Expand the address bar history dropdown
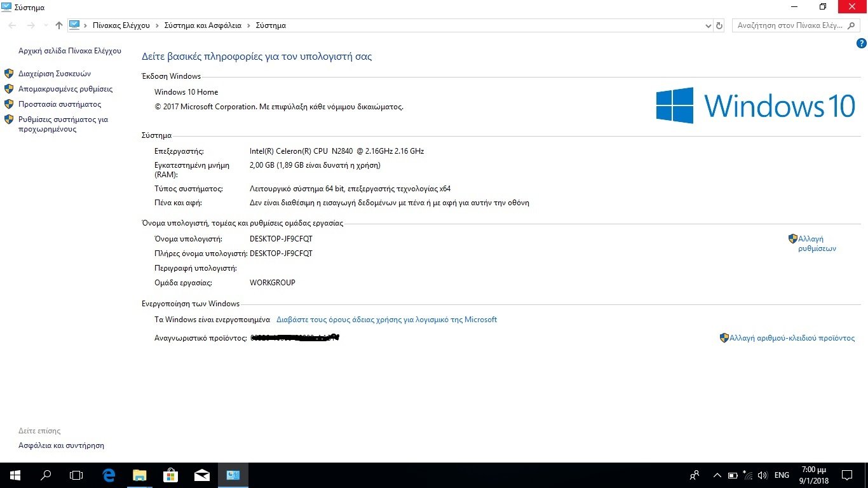The height and width of the screenshot is (488, 868). pos(709,25)
